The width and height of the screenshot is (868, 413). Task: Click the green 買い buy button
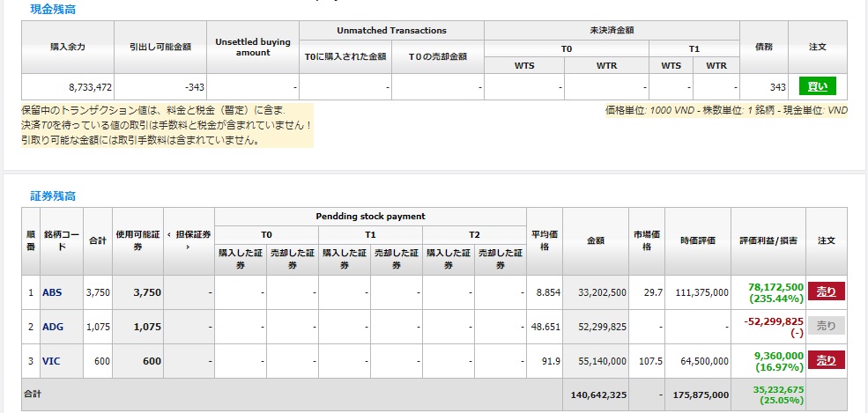tap(817, 86)
